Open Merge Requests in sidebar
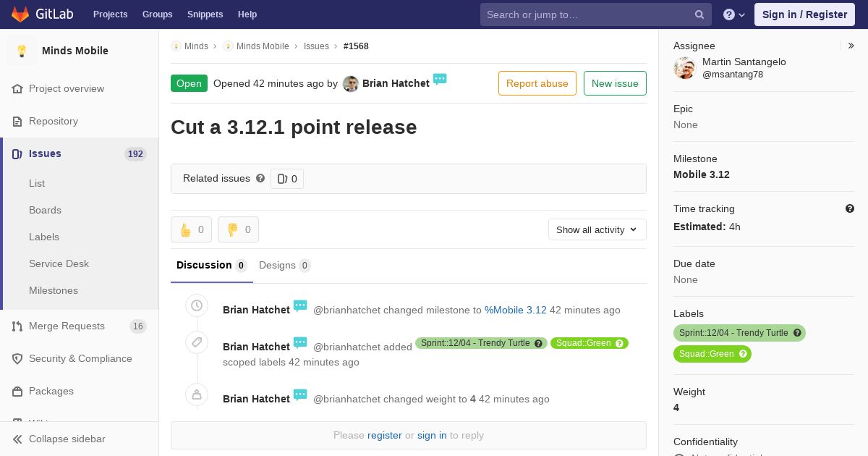 (67, 326)
